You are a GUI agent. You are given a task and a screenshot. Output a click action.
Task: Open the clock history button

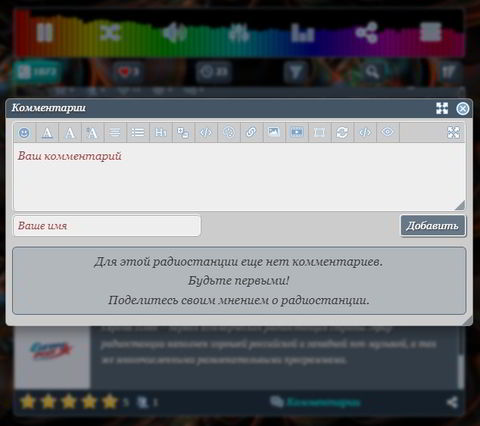tap(213, 72)
